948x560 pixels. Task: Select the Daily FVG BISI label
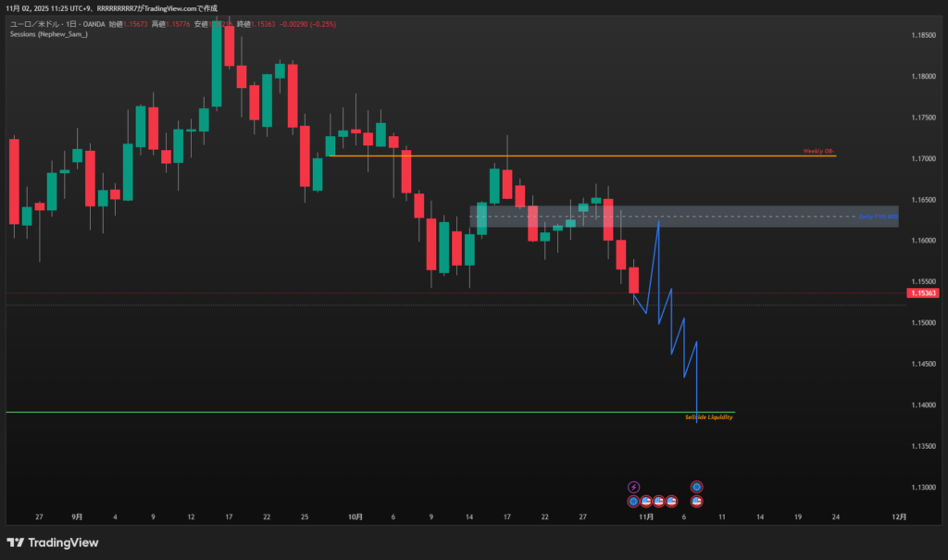tap(878, 217)
